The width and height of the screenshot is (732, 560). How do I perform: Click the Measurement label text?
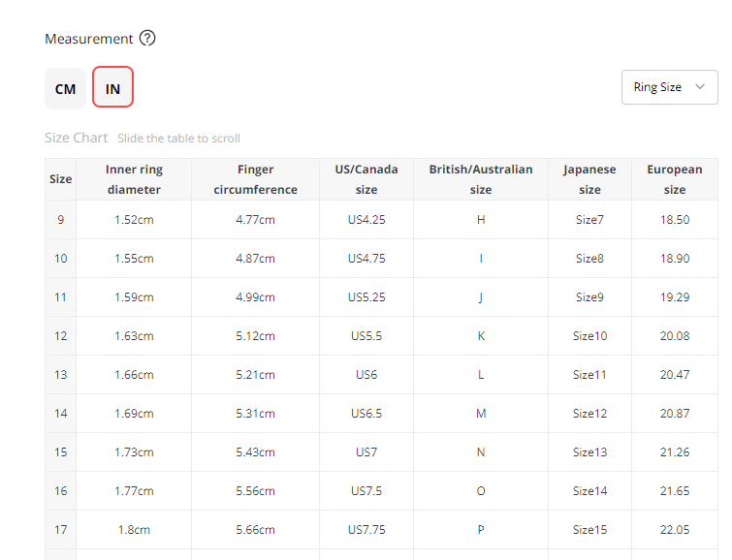(x=88, y=39)
